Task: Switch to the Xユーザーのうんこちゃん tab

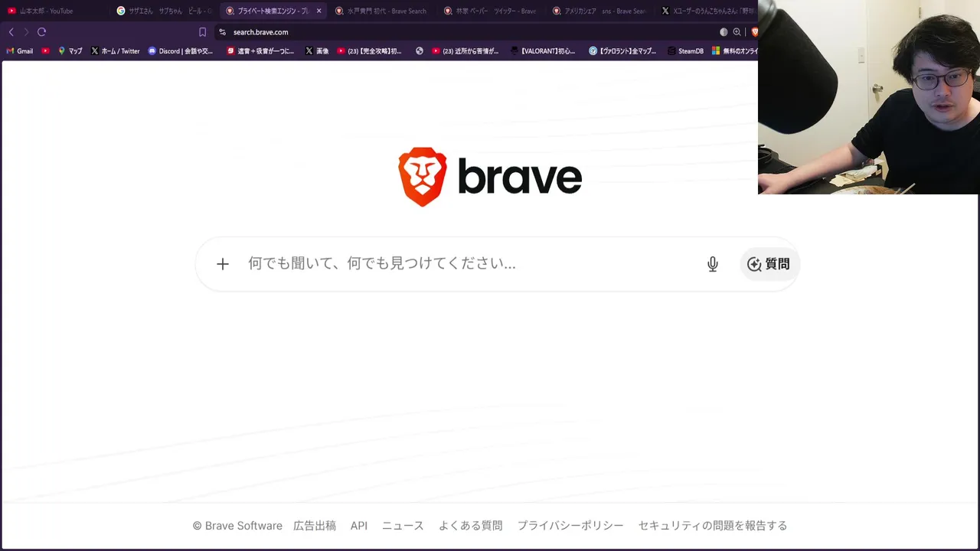Action: (x=708, y=11)
